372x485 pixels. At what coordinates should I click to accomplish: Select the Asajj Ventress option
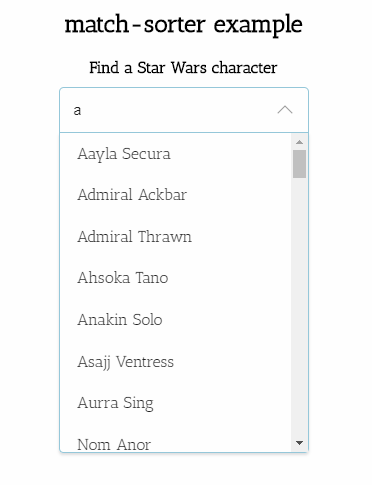(175, 362)
